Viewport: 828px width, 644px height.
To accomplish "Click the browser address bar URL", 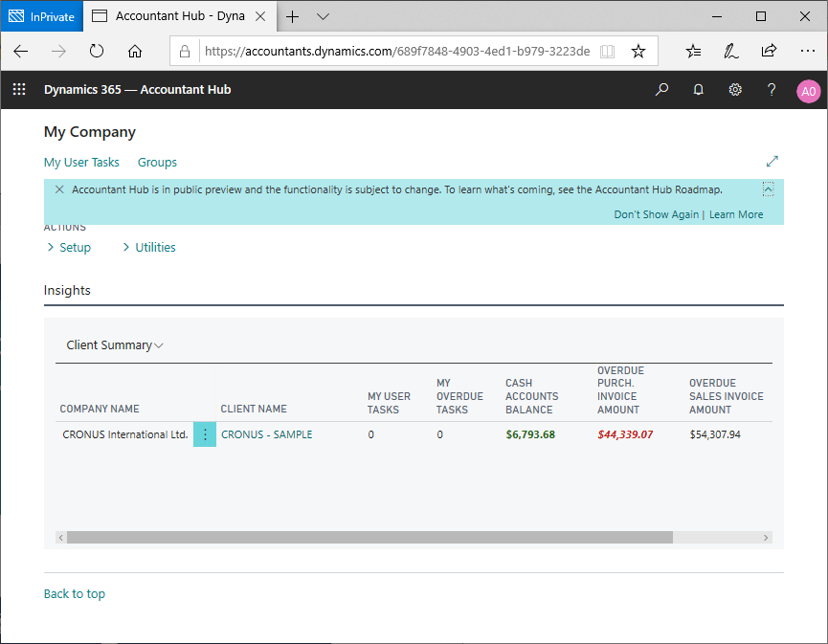I will (x=397, y=52).
